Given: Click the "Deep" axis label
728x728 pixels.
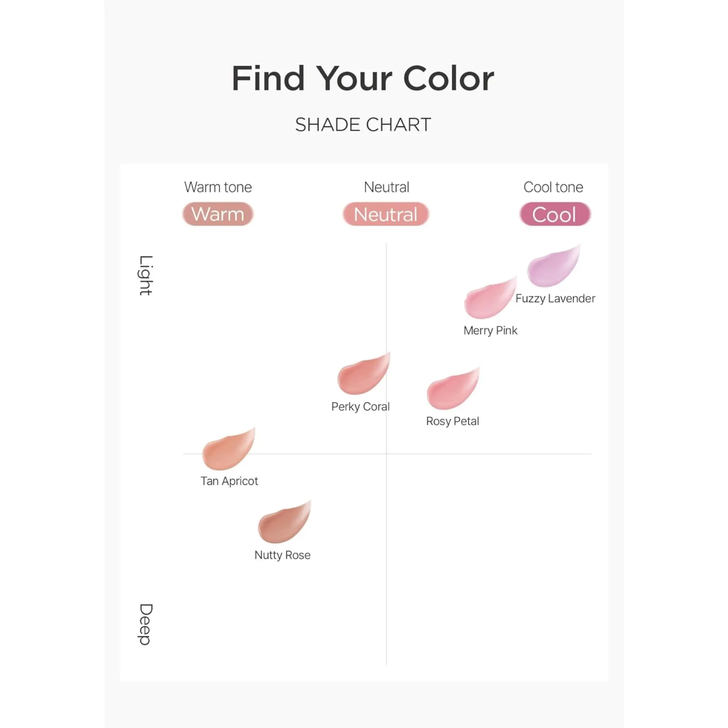Looking at the screenshot, I should pyautogui.click(x=145, y=624).
